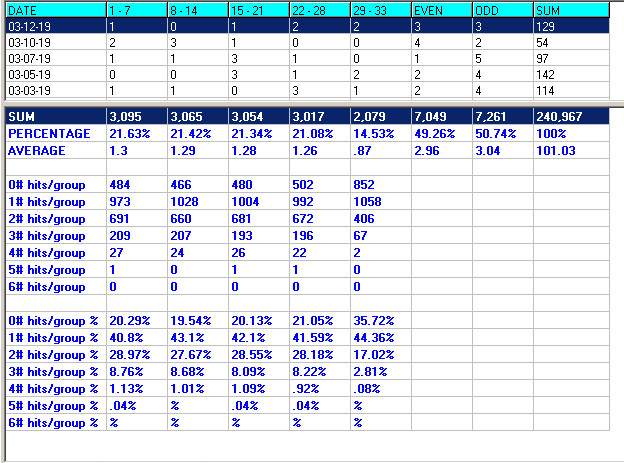
Task: Click percentage 17.02% in 2# hits row
Action: [373, 355]
